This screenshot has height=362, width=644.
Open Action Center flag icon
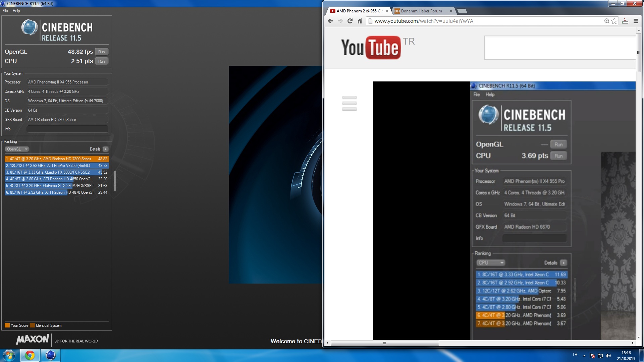pos(592,356)
